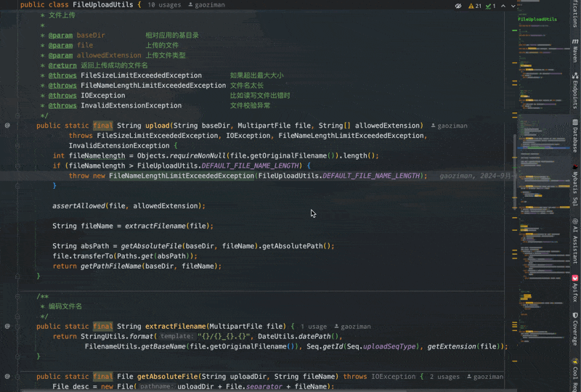Image resolution: width=581 pixels, height=392 pixels.
Task: Click '@return' Javadoc tag
Action: tap(62, 65)
